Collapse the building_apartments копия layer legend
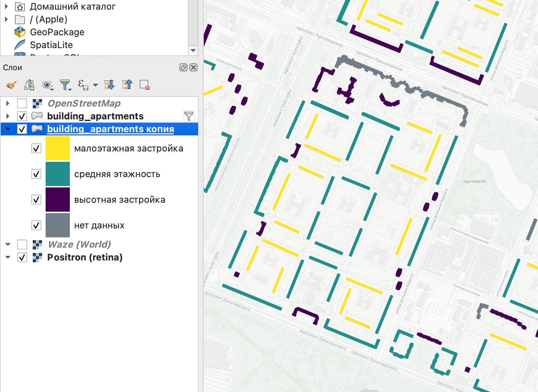 pos(8,129)
